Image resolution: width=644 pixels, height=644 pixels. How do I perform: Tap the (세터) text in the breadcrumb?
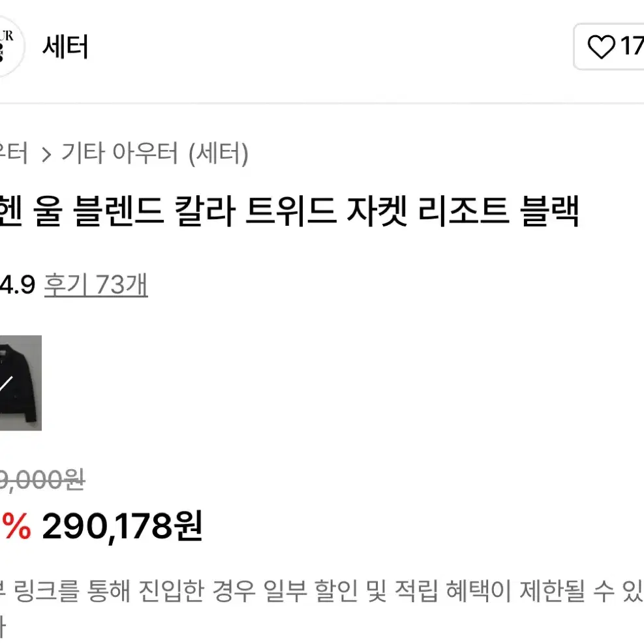pos(219,153)
